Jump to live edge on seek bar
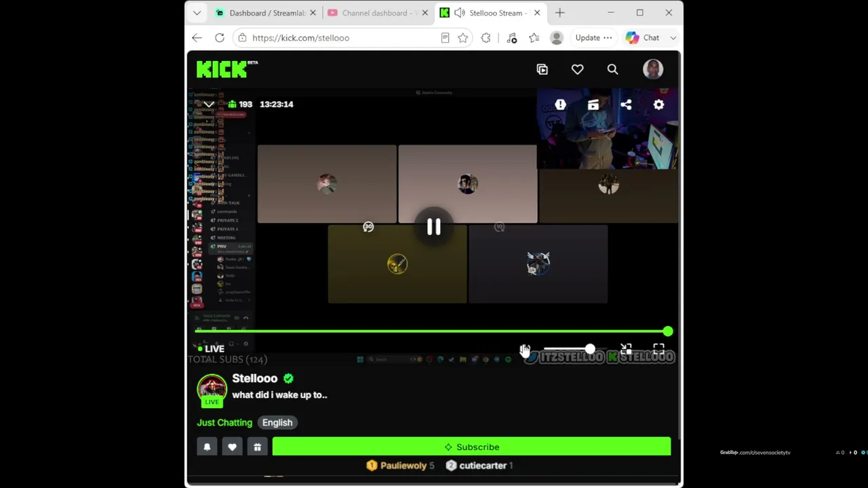Image resolution: width=868 pixels, height=488 pixels. click(x=668, y=331)
